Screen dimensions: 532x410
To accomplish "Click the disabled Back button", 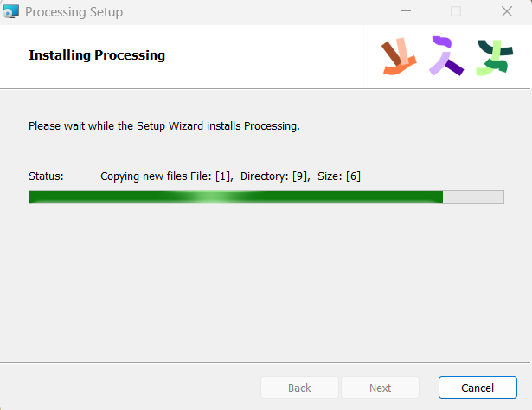I will coord(299,388).
